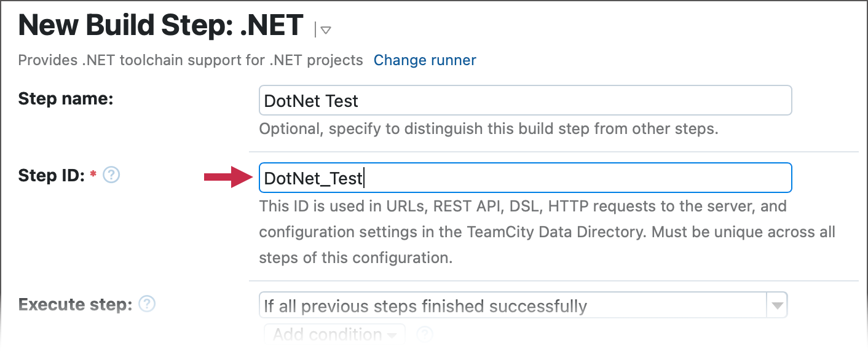Screen dimensions: 868x354
Task: Open the Step ID help tooltip
Action: [111, 175]
